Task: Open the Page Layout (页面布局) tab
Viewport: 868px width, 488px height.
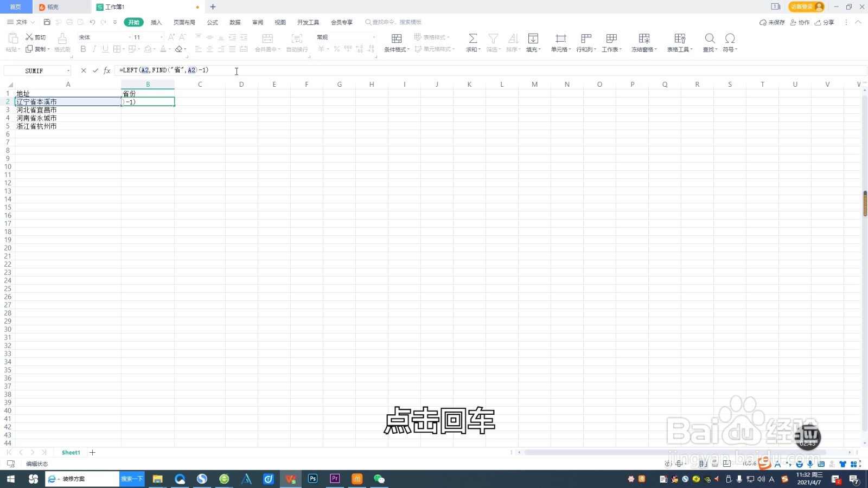Action: (x=184, y=22)
